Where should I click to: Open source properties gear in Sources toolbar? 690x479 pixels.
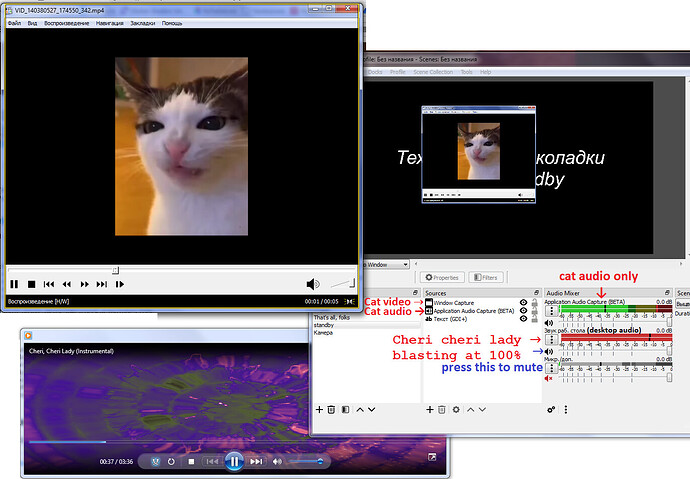pyautogui.click(x=456, y=410)
